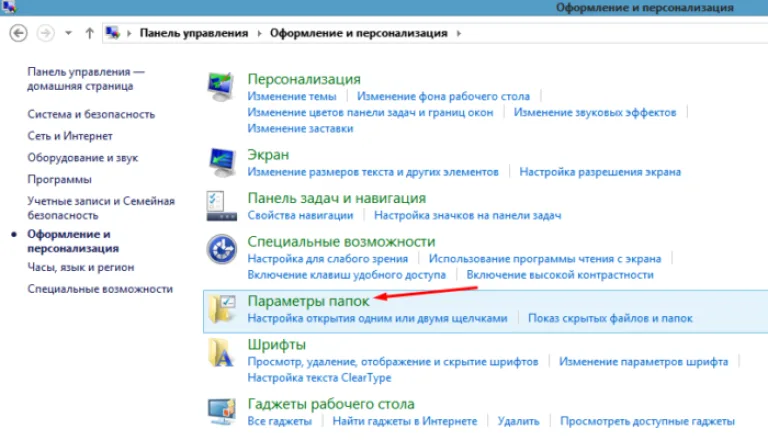Go back with the back arrow button

pyautogui.click(x=19, y=33)
